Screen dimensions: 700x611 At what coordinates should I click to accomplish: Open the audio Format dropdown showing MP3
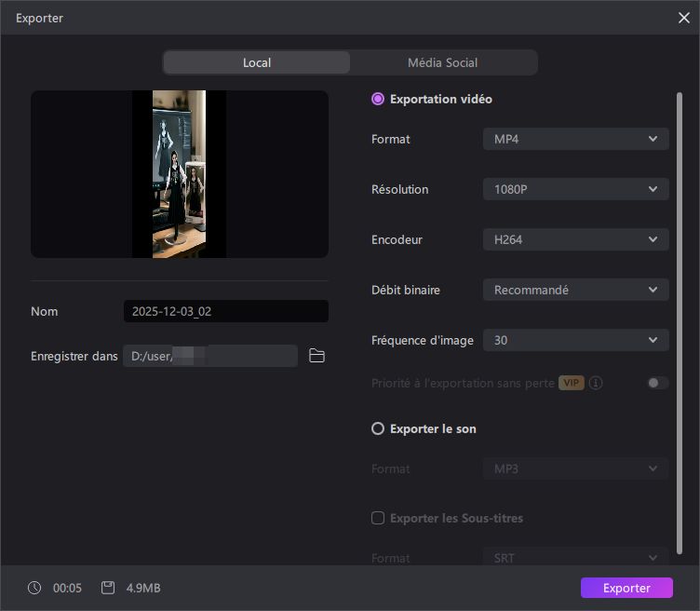tap(575, 469)
